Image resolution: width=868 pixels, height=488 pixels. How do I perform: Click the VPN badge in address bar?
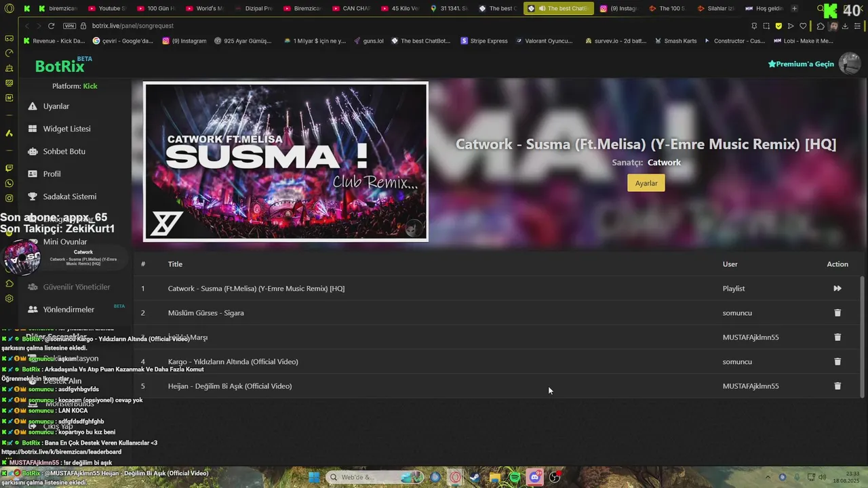pyautogui.click(x=69, y=26)
